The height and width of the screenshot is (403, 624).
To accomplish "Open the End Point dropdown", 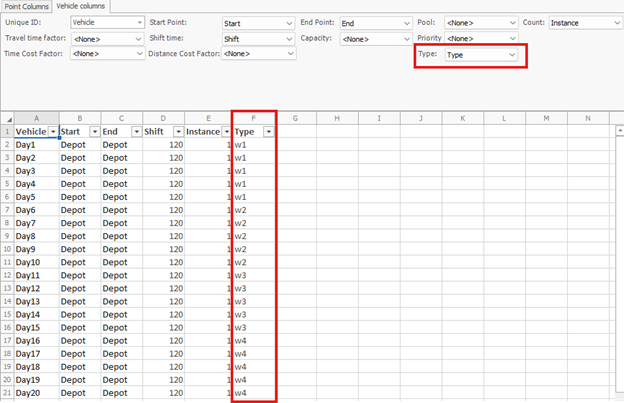I will [x=402, y=22].
